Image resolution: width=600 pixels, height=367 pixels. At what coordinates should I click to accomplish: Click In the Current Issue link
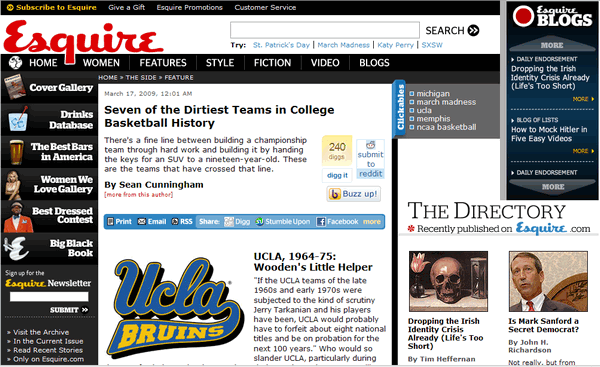[x=48, y=341]
